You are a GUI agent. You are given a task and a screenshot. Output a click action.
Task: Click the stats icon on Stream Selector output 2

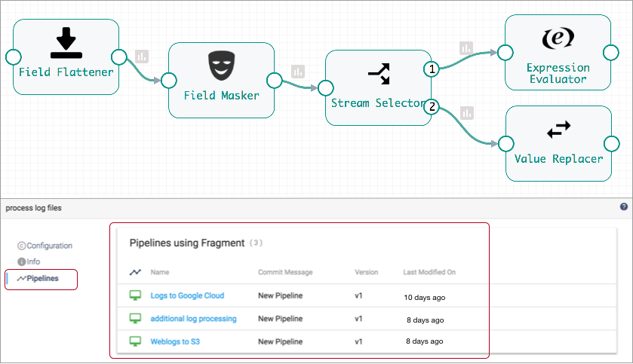466,113
